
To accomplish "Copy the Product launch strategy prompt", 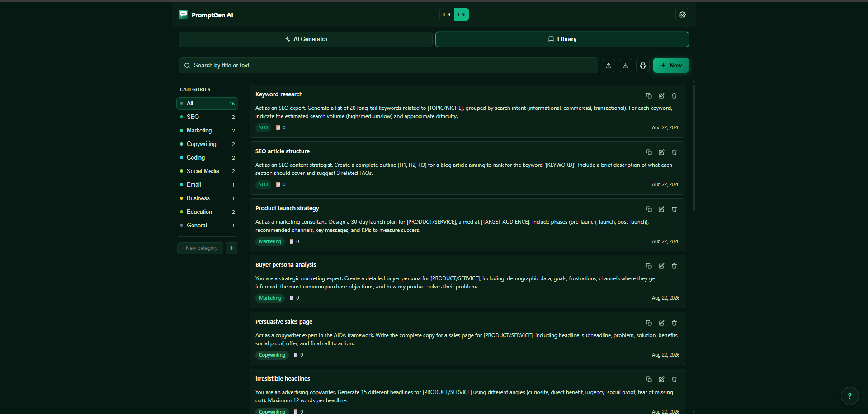I will tap(649, 209).
